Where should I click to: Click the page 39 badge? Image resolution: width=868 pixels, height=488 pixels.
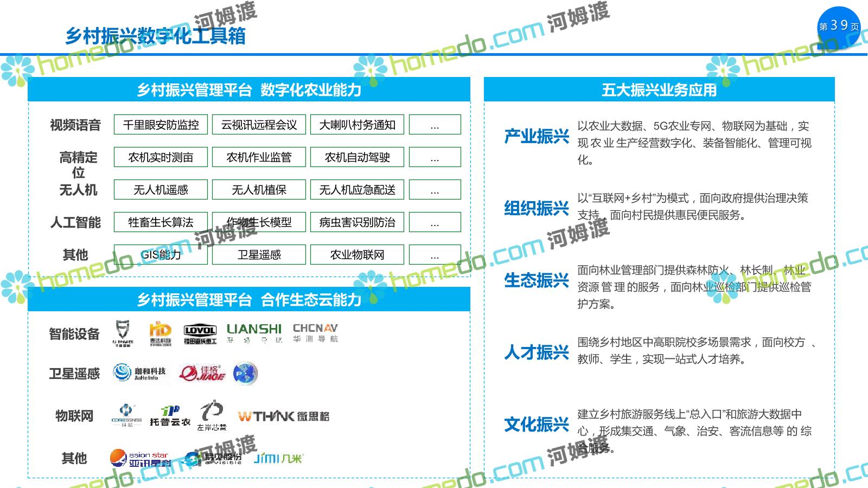(839, 26)
